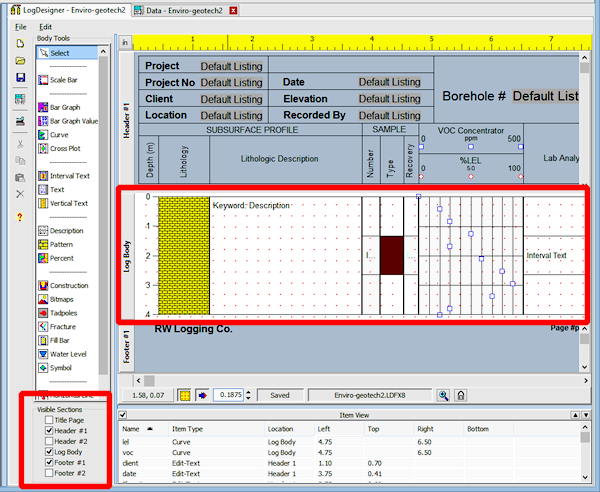Screen dimensions: 600x492
Task: Select the Fracture tool
Action: pyautogui.click(x=63, y=326)
